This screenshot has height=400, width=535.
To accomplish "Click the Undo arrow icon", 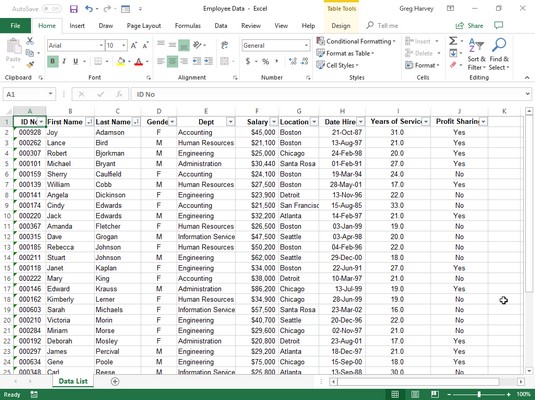I will (89, 9).
